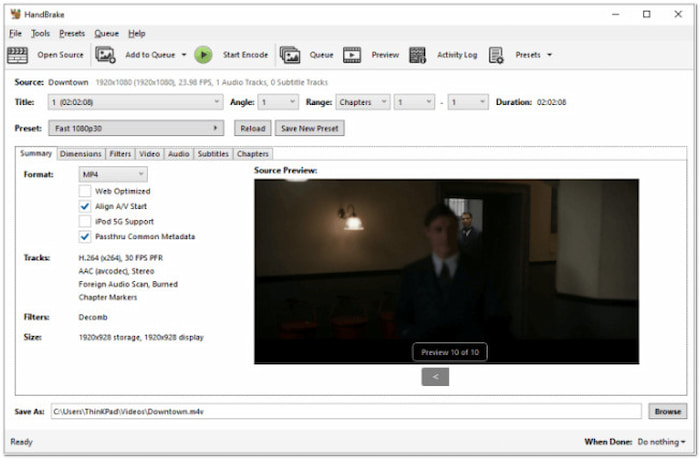Click the Save As file path field
Image resolution: width=700 pixels, height=459 pixels.
click(345, 411)
